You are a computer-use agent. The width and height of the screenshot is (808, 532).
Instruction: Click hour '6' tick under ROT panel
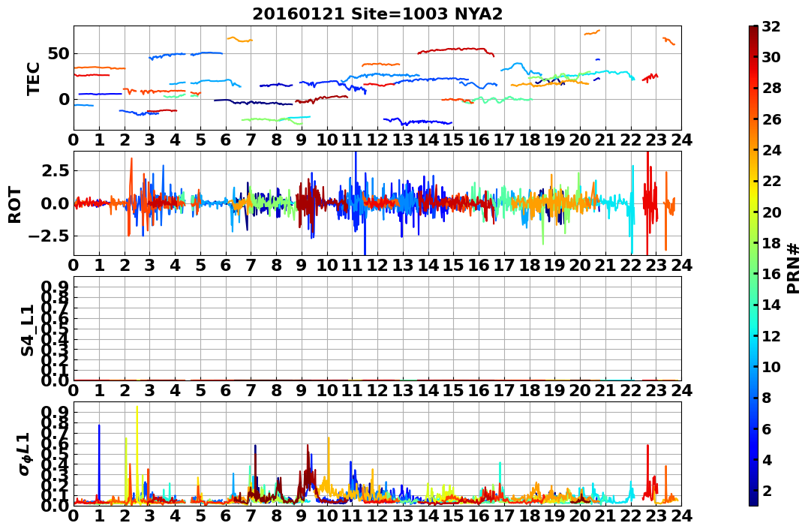(x=225, y=265)
